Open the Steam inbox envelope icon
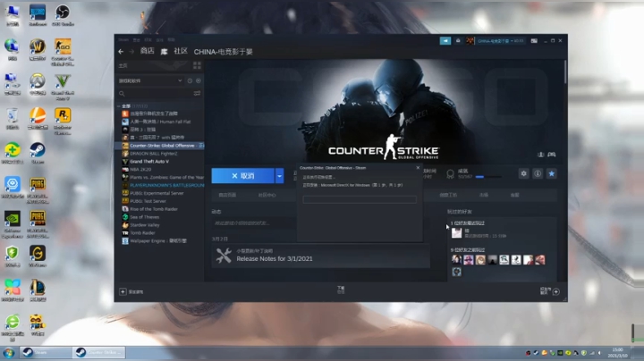 (458, 40)
